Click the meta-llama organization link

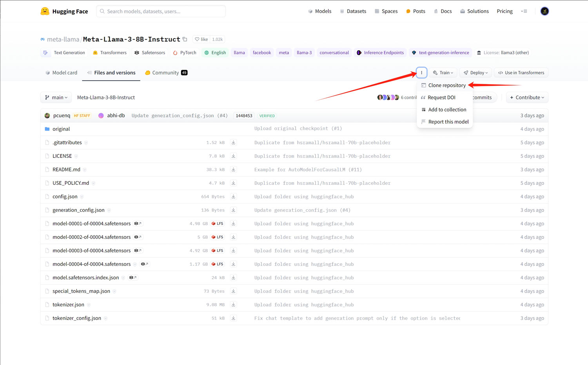[63, 39]
